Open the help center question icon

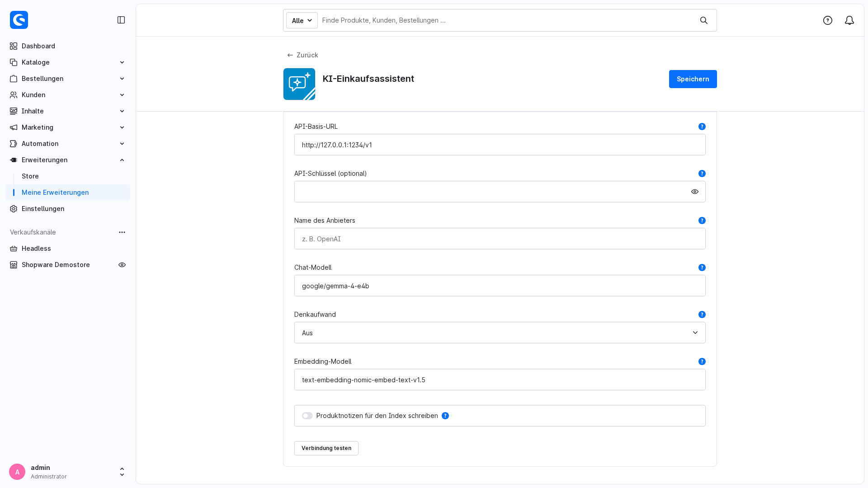click(x=828, y=20)
